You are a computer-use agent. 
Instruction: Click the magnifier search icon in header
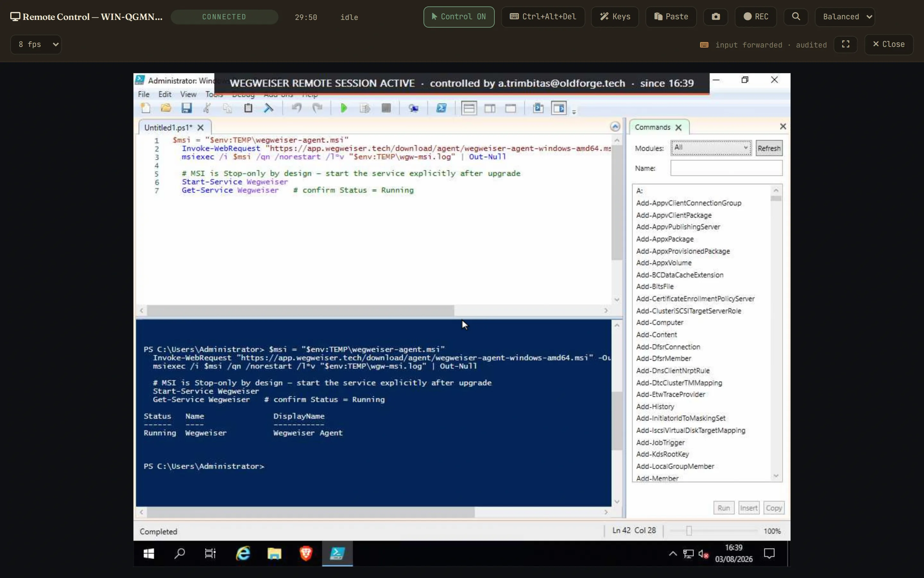(x=796, y=17)
